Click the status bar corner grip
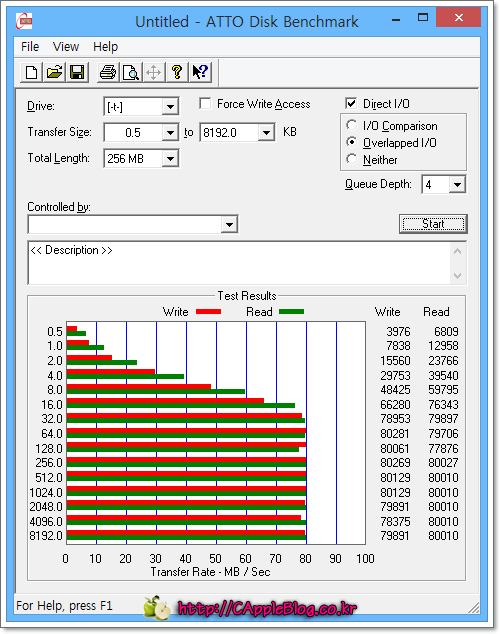The image size is (500, 634). pos(473,607)
